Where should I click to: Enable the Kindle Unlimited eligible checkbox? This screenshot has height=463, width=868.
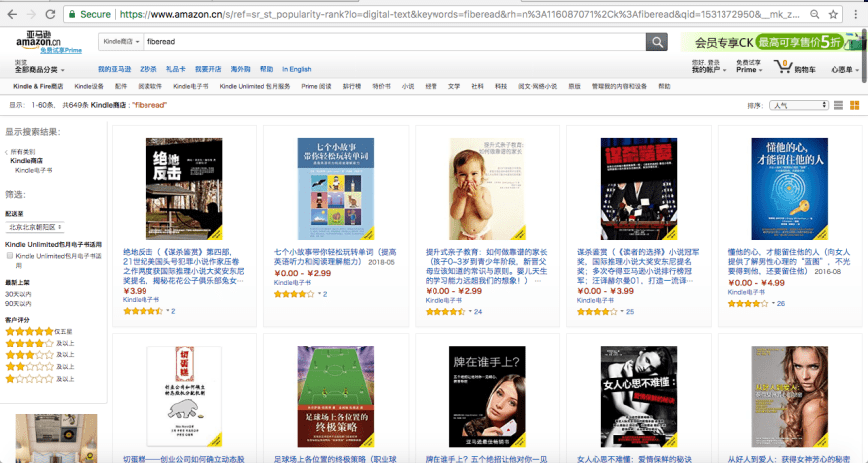click(x=10, y=256)
